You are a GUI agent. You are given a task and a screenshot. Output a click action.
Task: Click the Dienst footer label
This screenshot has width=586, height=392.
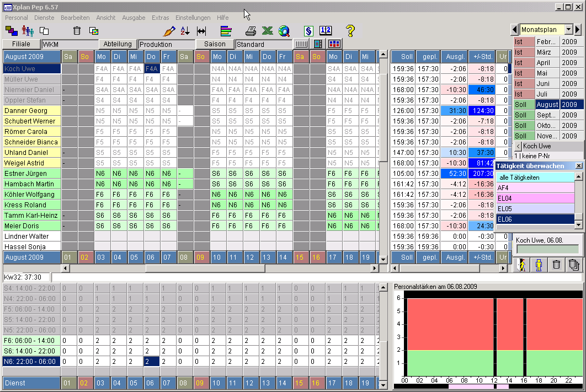(x=32, y=383)
